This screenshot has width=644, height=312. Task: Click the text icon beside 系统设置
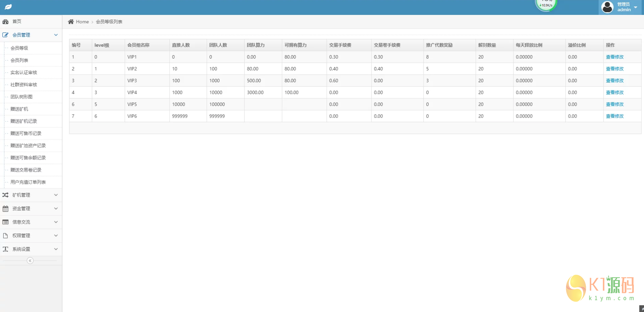click(x=5, y=249)
